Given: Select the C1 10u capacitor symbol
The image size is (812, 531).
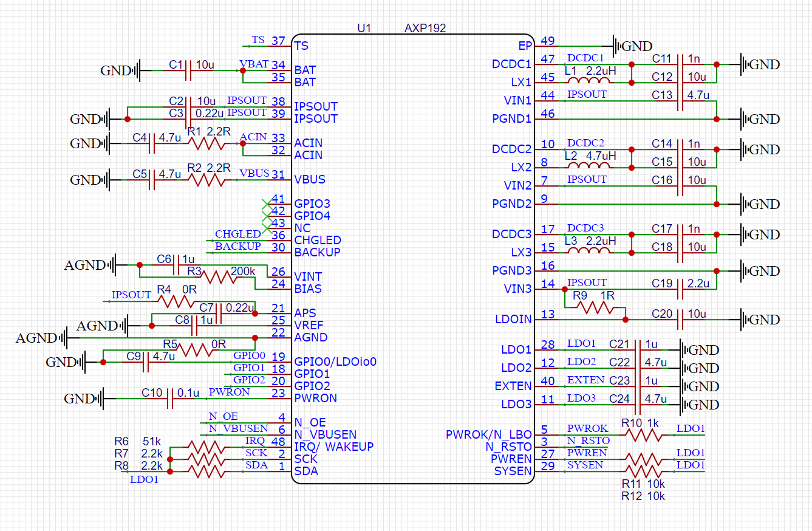Looking at the screenshot, I should coord(188,70).
